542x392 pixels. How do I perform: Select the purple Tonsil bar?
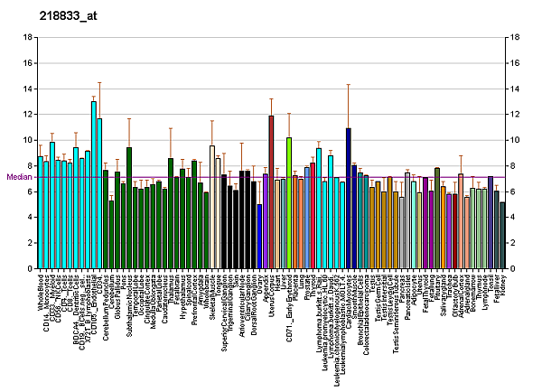(x=491, y=222)
